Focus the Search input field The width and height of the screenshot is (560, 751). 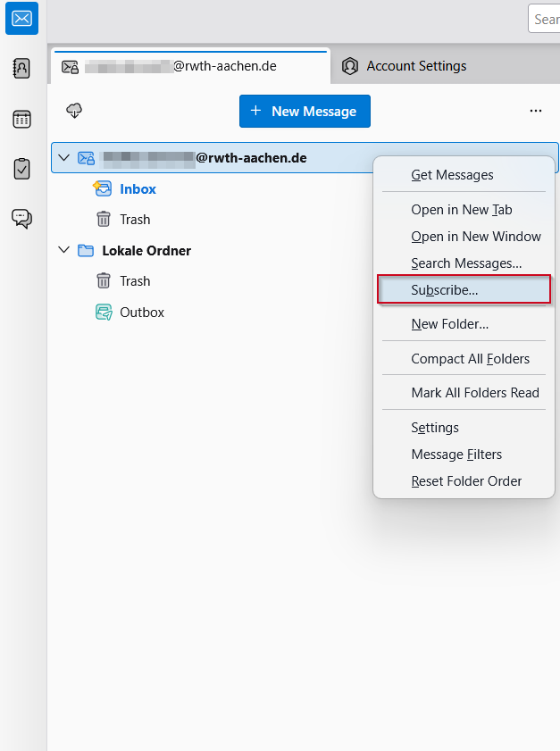tap(544, 19)
